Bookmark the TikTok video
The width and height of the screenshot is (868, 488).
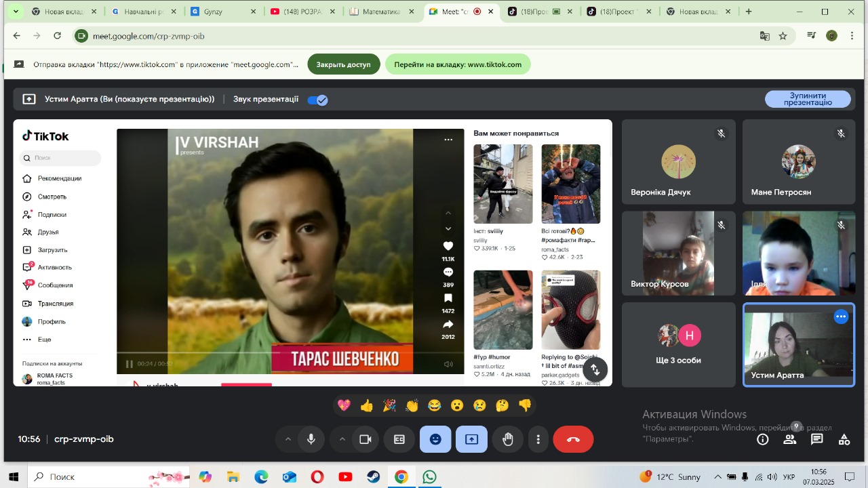(x=448, y=298)
